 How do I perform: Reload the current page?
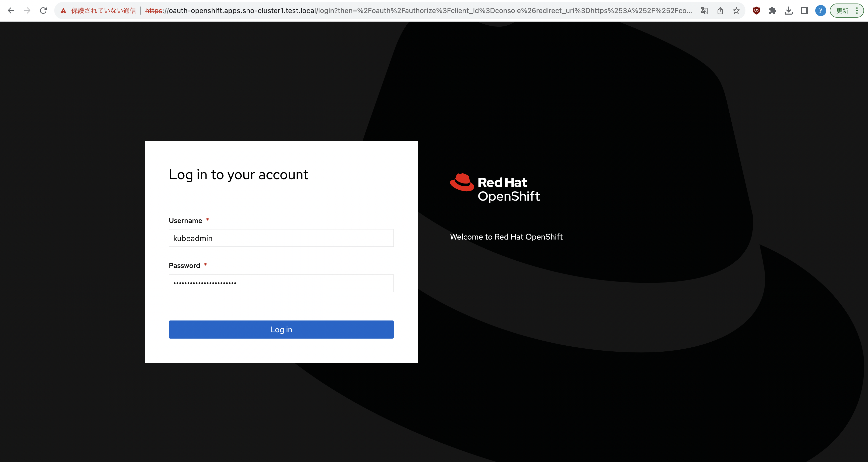(x=43, y=11)
